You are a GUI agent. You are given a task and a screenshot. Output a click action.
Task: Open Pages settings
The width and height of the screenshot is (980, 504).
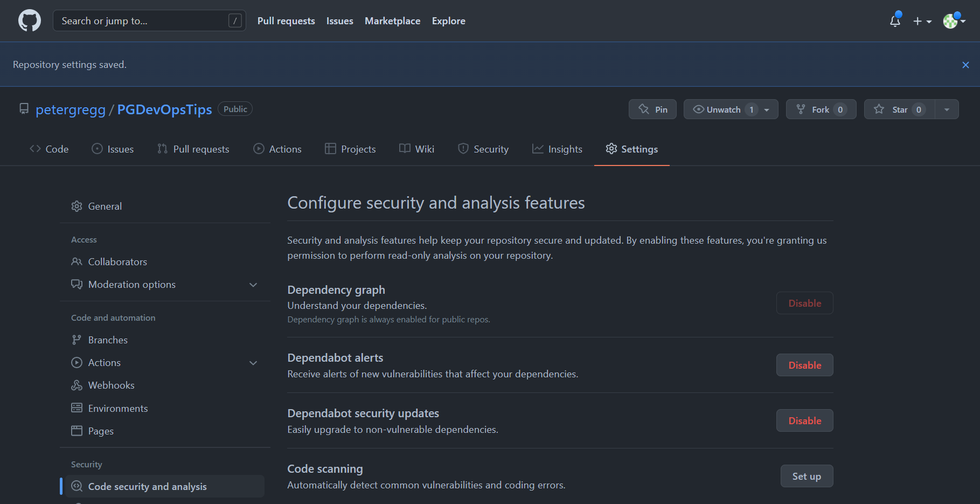[x=165, y=431]
